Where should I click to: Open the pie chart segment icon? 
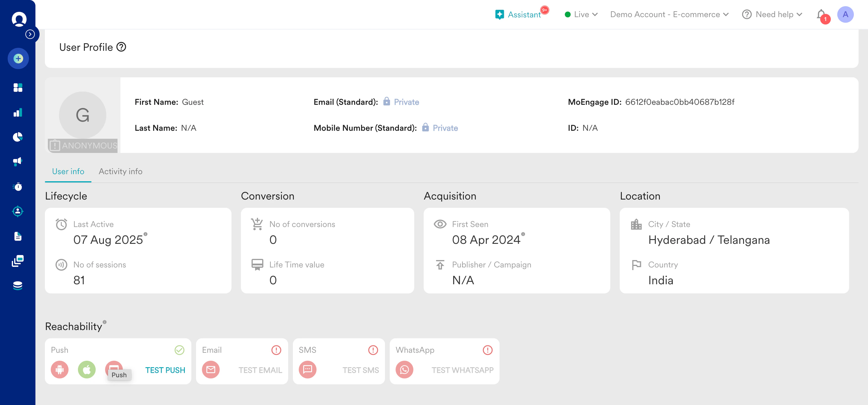click(x=18, y=137)
